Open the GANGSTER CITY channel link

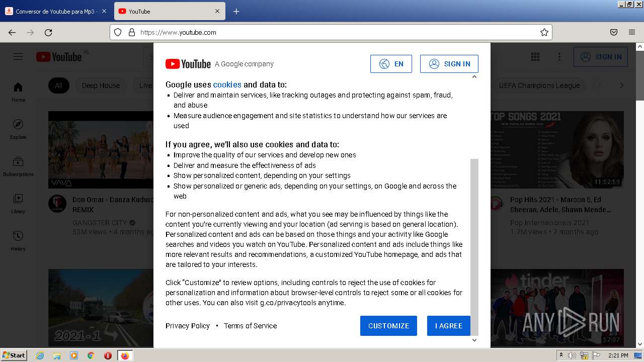[x=100, y=222]
